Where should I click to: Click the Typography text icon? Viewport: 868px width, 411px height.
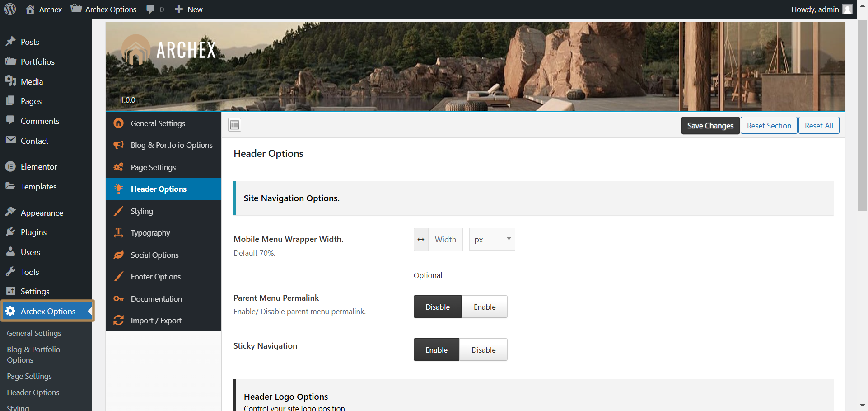118,232
